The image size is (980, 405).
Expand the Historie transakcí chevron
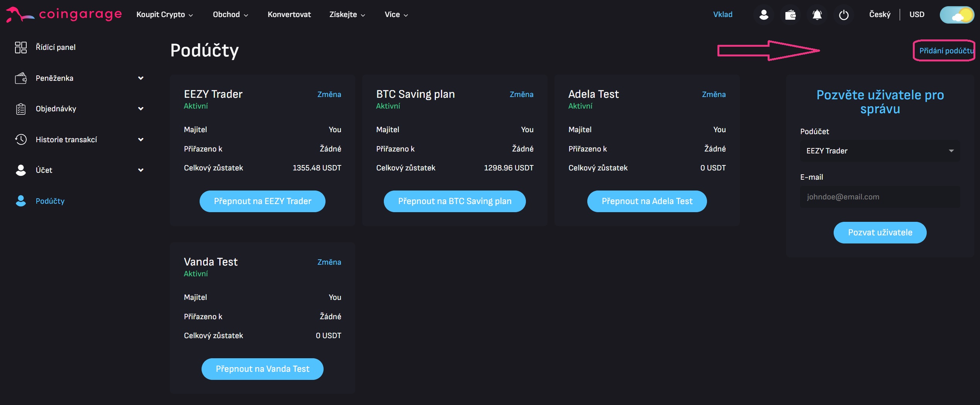[x=141, y=140]
